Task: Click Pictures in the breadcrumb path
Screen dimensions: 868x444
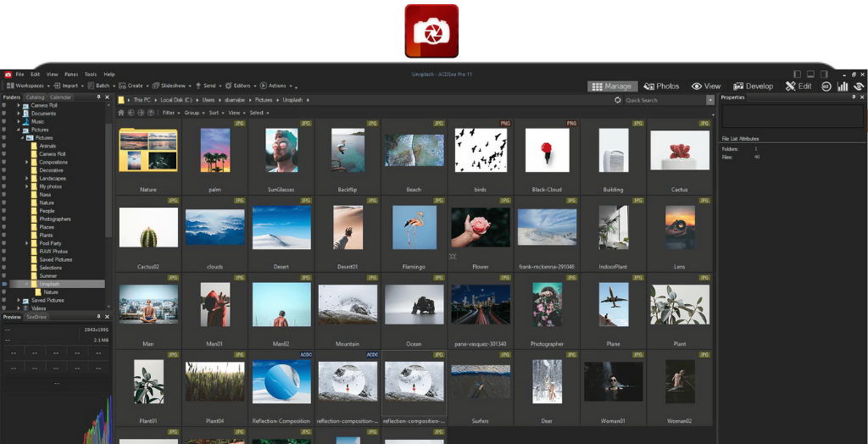Action: [264, 100]
